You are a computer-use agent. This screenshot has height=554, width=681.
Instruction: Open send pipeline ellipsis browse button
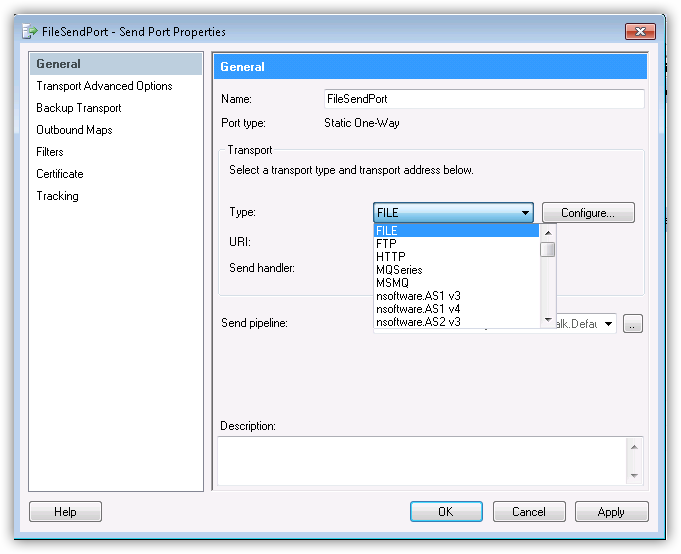[632, 324]
